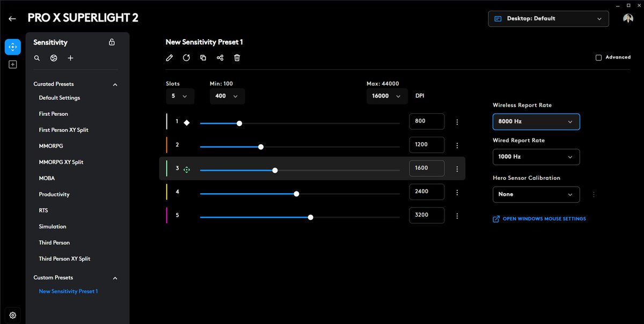Select the Productivity preset

(x=54, y=195)
